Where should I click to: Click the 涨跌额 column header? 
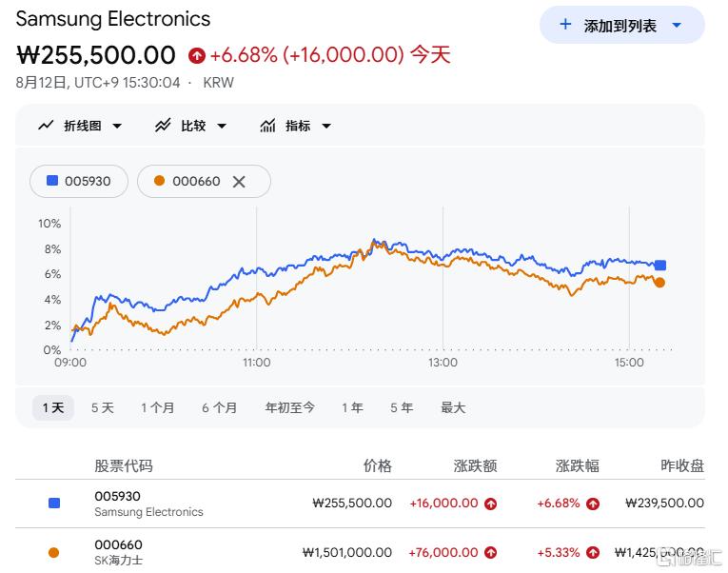point(475,465)
